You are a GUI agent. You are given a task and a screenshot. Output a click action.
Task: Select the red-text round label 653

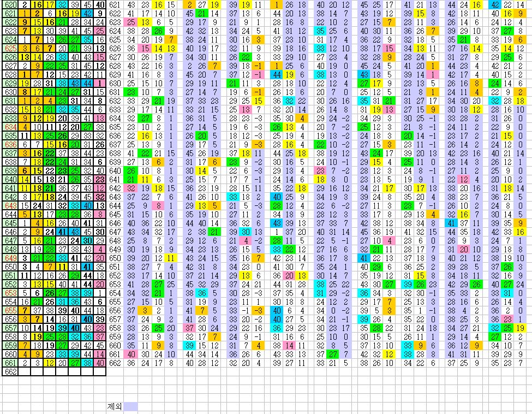(x=10, y=293)
